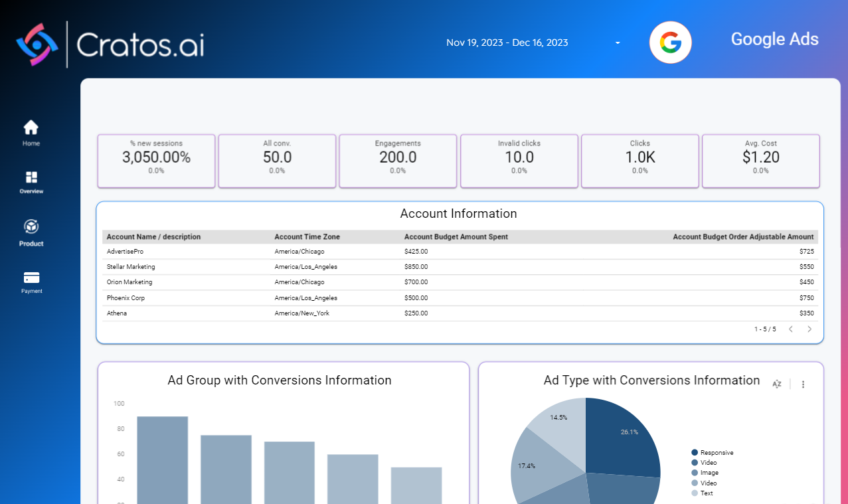Select the AdvertisePro account row
This screenshot has width=848, height=504.
pos(460,252)
